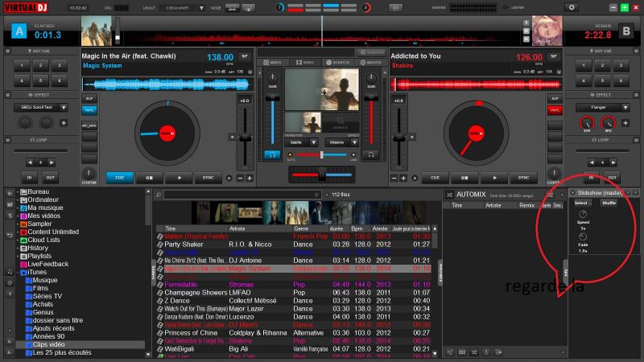Set loop IN on left deck
Image resolution: width=644 pixels, height=362 pixels.
[30, 178]
